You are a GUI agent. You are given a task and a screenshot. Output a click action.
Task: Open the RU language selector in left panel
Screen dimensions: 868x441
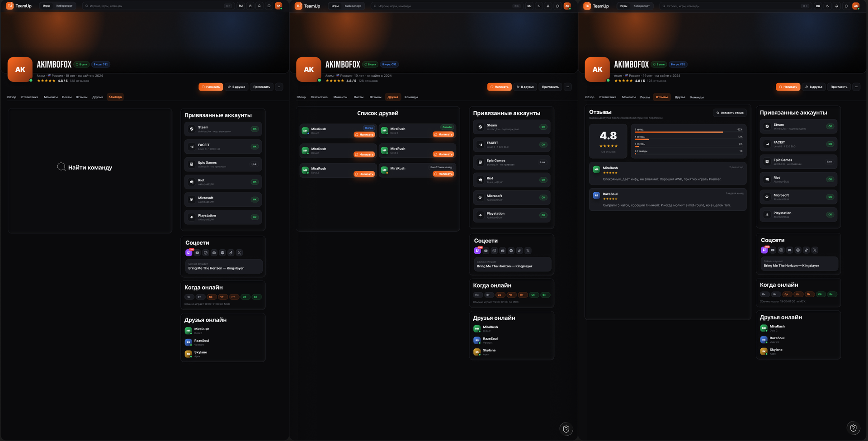tap(241, 6)
